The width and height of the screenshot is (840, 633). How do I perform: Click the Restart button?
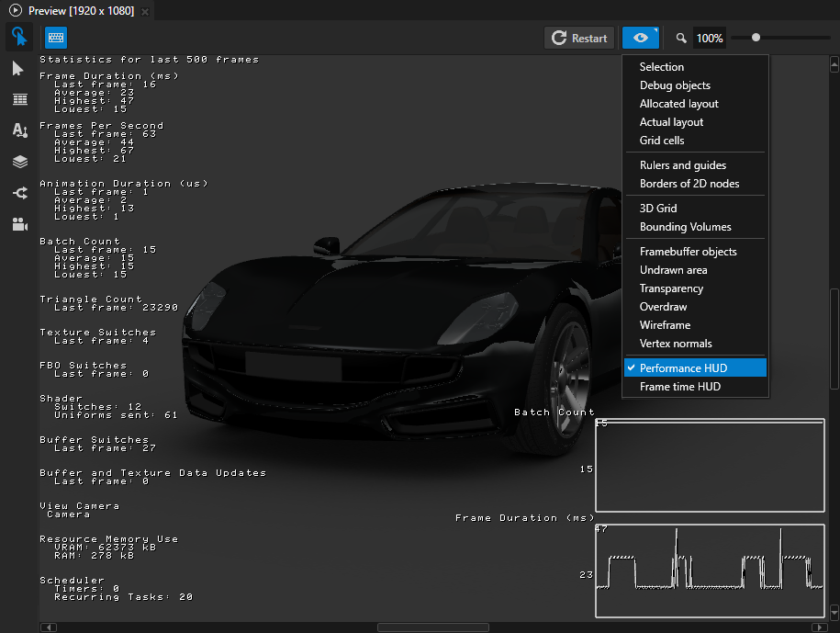tap(579, 38)
